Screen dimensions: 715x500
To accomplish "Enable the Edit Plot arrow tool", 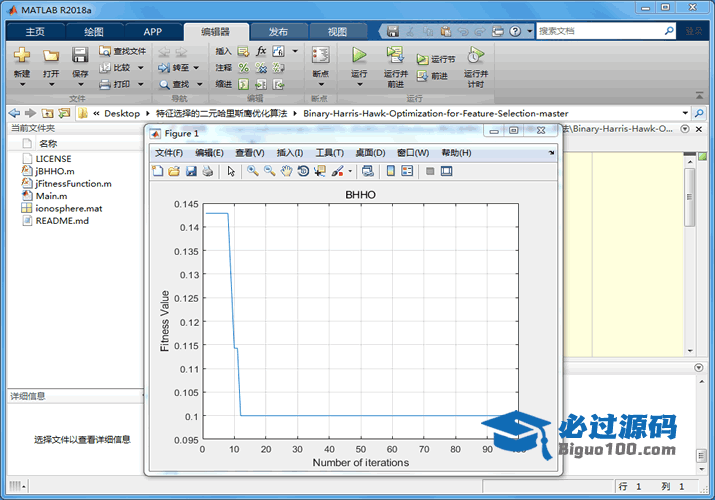I will tap(231, 171).
